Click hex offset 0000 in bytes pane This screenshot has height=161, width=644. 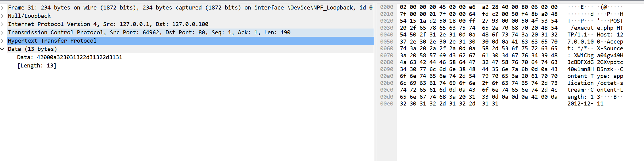pos(386,7)
